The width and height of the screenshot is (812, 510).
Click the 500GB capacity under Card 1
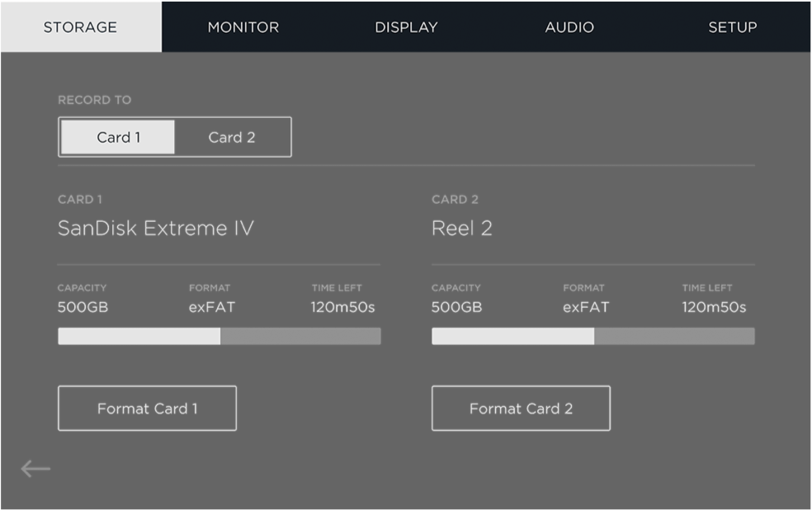coord(81,307)
